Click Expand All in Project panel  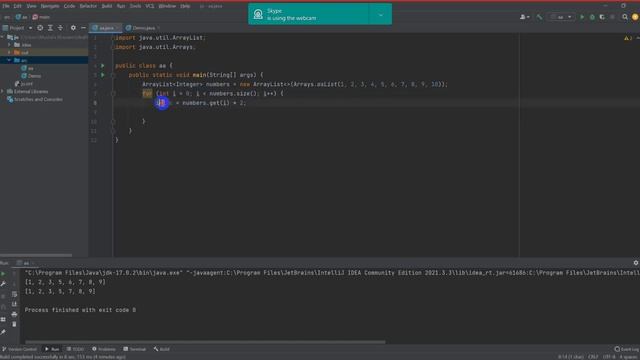pos(50,28)
